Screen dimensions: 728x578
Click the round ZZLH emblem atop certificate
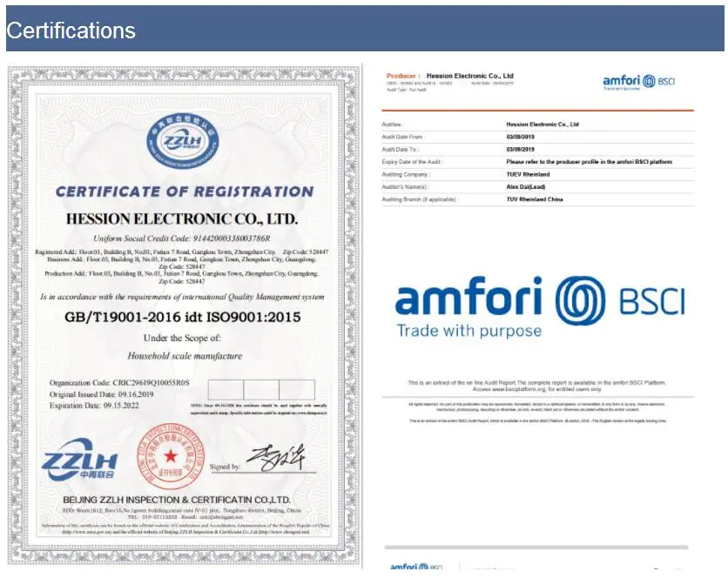183,141
